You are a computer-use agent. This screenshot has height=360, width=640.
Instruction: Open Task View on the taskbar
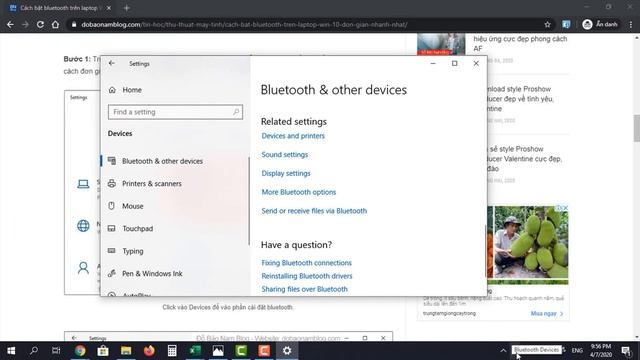coord(56,351)
